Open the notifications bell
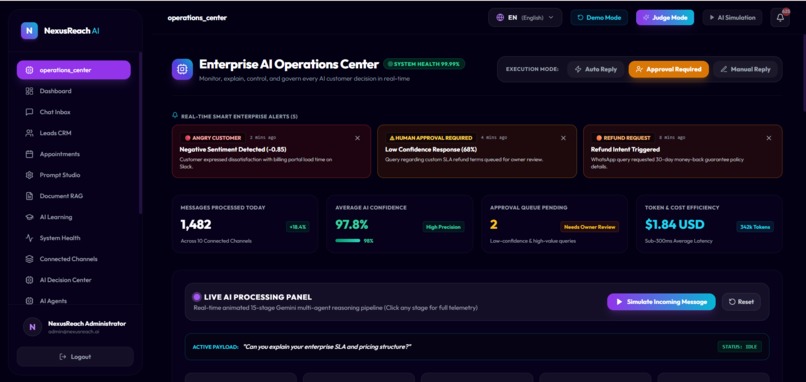 coord(780,17)
